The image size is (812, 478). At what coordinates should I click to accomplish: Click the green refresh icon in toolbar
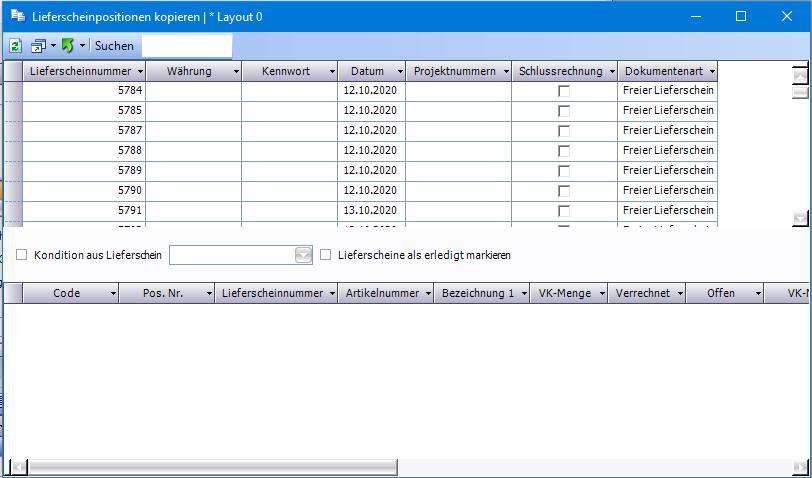click(15, 46)
